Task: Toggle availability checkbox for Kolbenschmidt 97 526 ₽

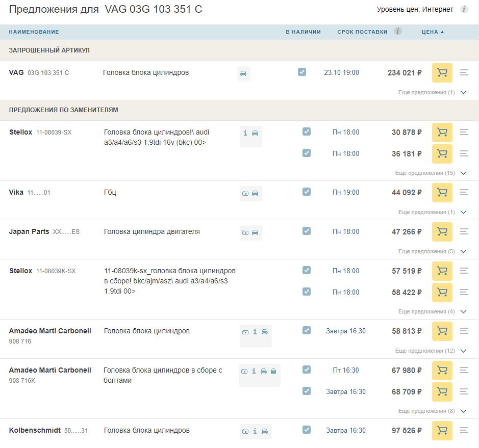Action: (307, 430)
